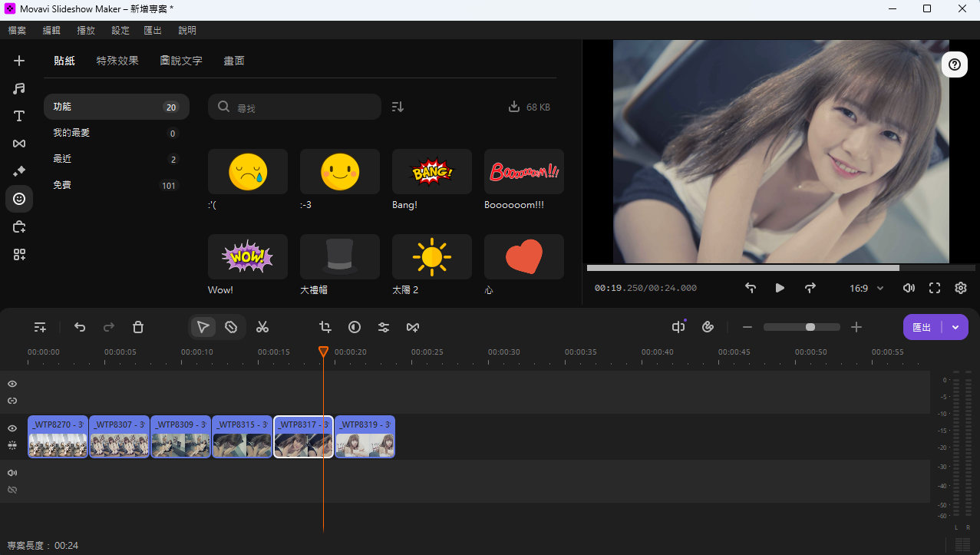Image resolution: width=980 pixels, height=555 pixels.
Task: Switch to the 畫面 tab
Action: coord(234,61)
